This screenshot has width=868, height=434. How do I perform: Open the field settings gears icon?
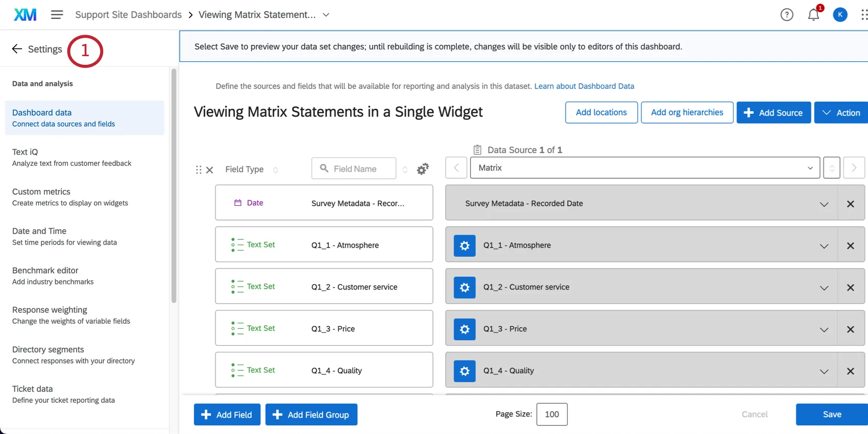tap(423, 169)
